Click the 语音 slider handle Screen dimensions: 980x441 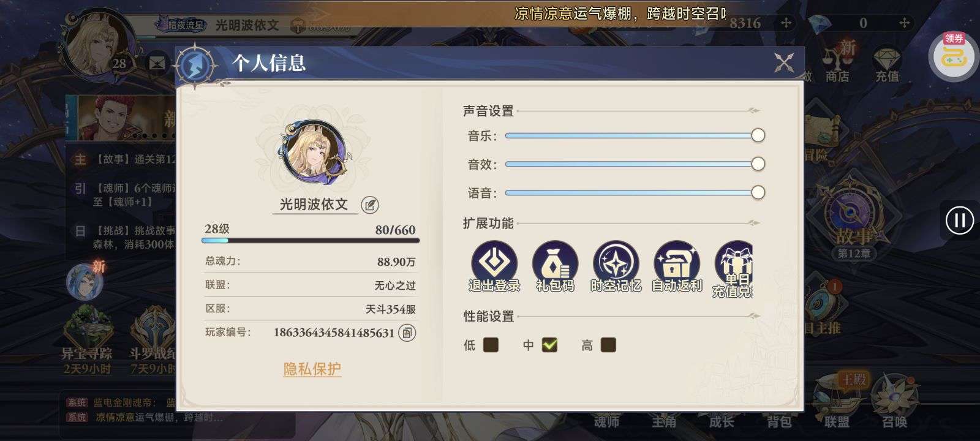tap(758, 192)
